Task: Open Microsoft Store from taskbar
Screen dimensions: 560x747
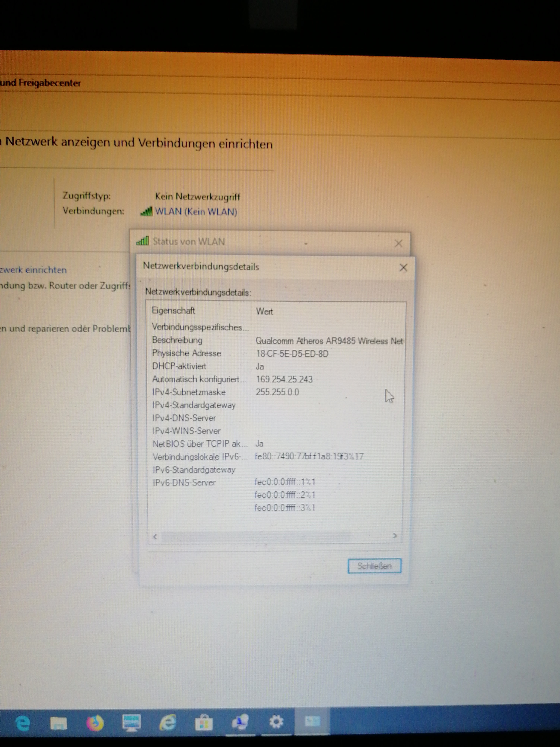Action: [204, 723]
